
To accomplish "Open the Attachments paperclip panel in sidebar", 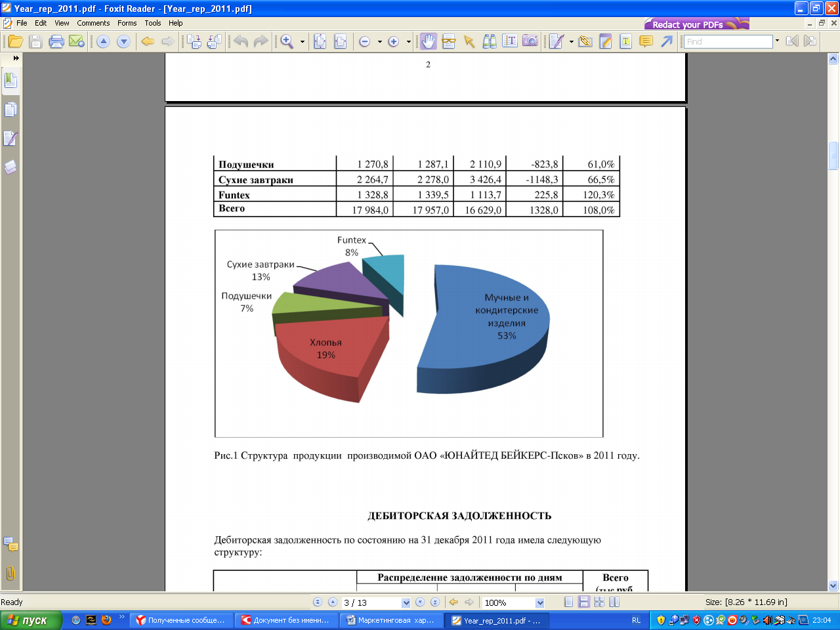I will 10,574.
